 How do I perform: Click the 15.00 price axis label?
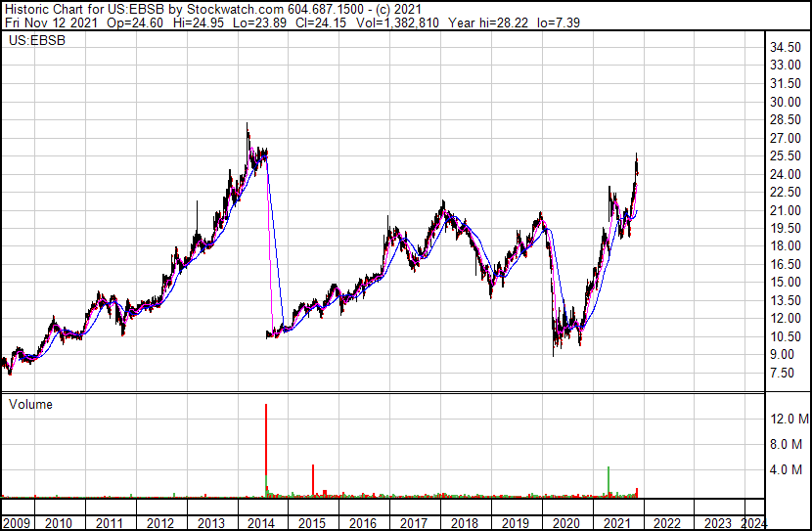point(786,282)
